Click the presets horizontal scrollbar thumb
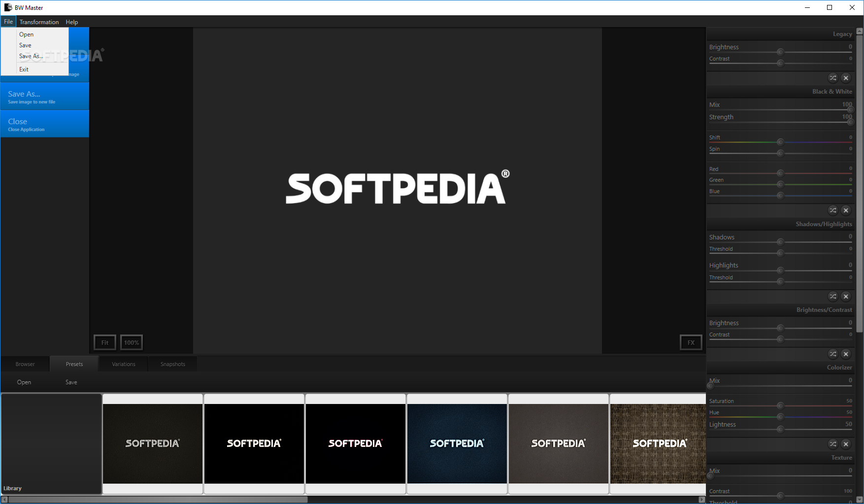The width and height of the screenshot is (864, 504). [158, 500]
